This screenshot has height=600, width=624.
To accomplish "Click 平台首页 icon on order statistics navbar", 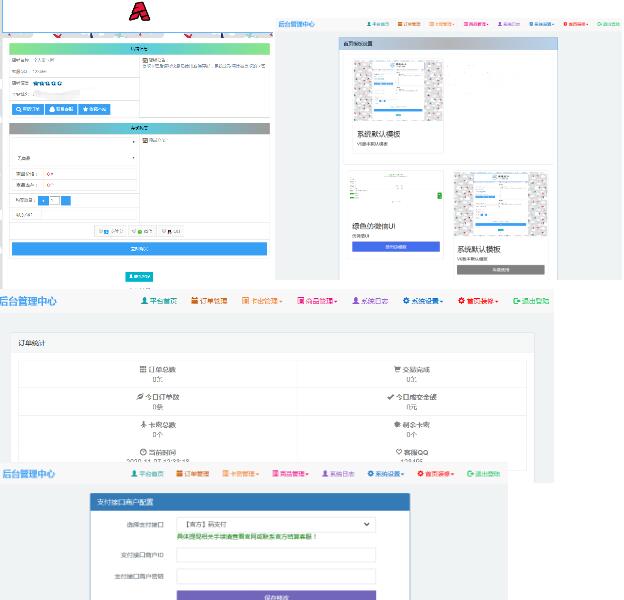I will [145, 300].
